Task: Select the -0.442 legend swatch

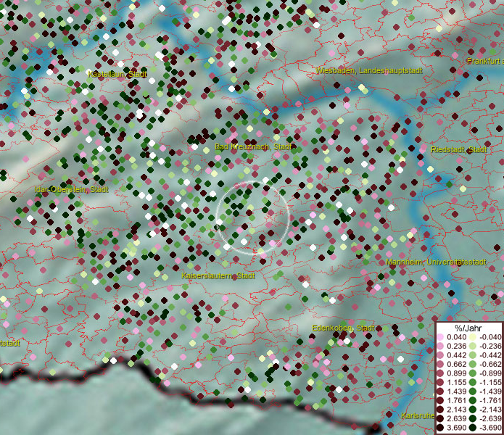Action: (473, 355)
